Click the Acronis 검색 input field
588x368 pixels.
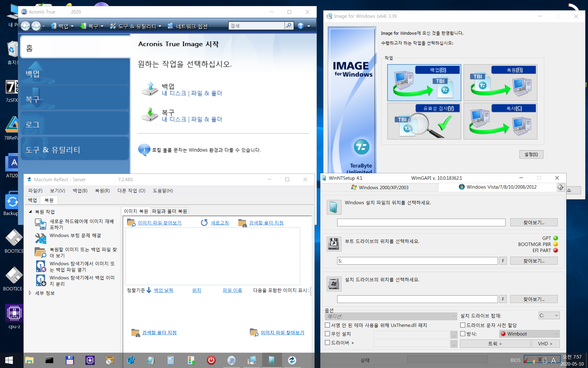[x=257, y=26]
